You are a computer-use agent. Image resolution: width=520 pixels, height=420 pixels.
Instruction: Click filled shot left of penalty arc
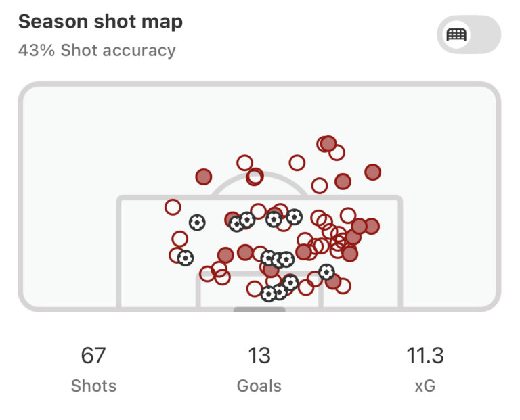204,177
